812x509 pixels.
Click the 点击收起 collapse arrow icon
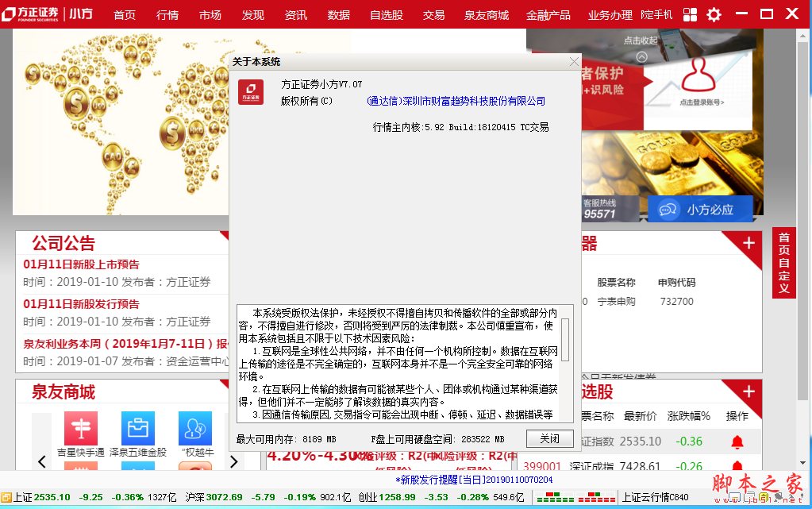[641, 56]
